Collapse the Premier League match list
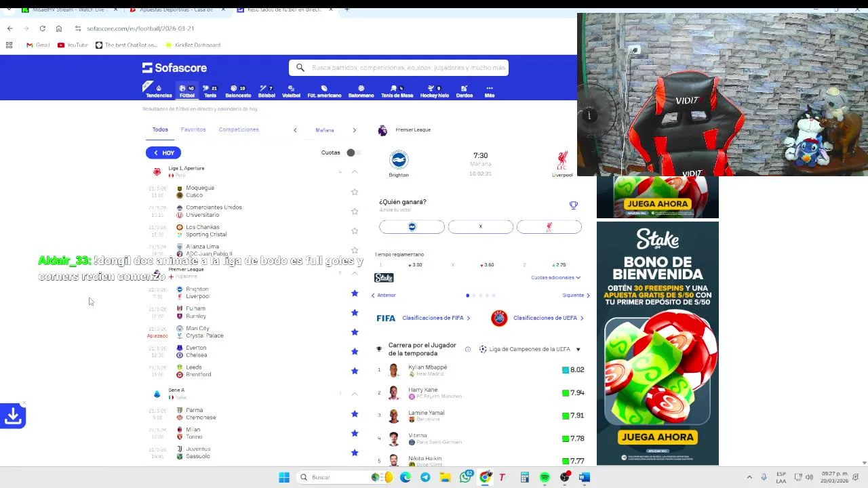 [x=355, y=272]
